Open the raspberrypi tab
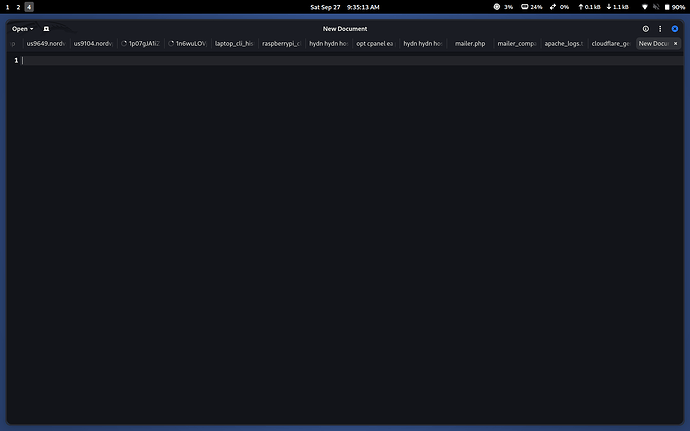The width and height of the screenshot is (690, 431). click(x=281, y=44)
